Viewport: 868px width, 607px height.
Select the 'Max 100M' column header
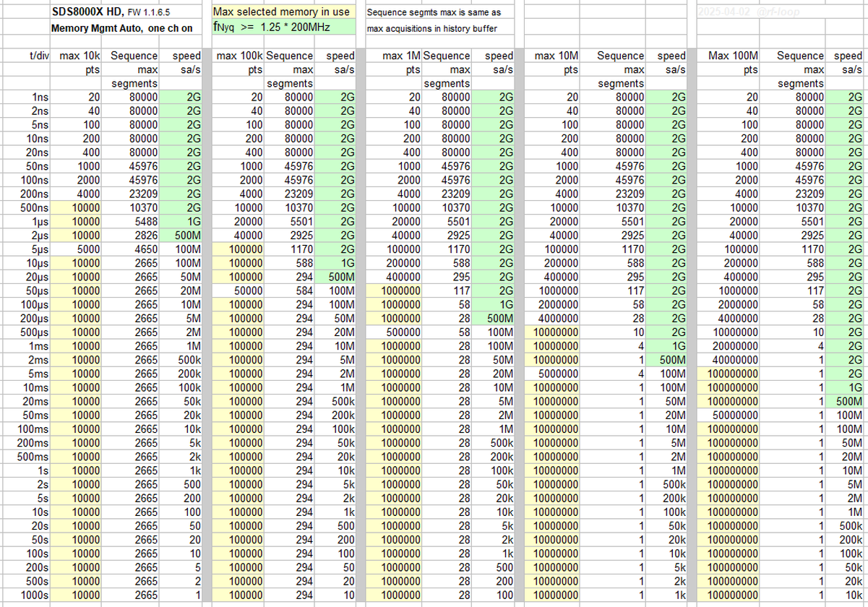pyautogui.click(x=733, y=56)
